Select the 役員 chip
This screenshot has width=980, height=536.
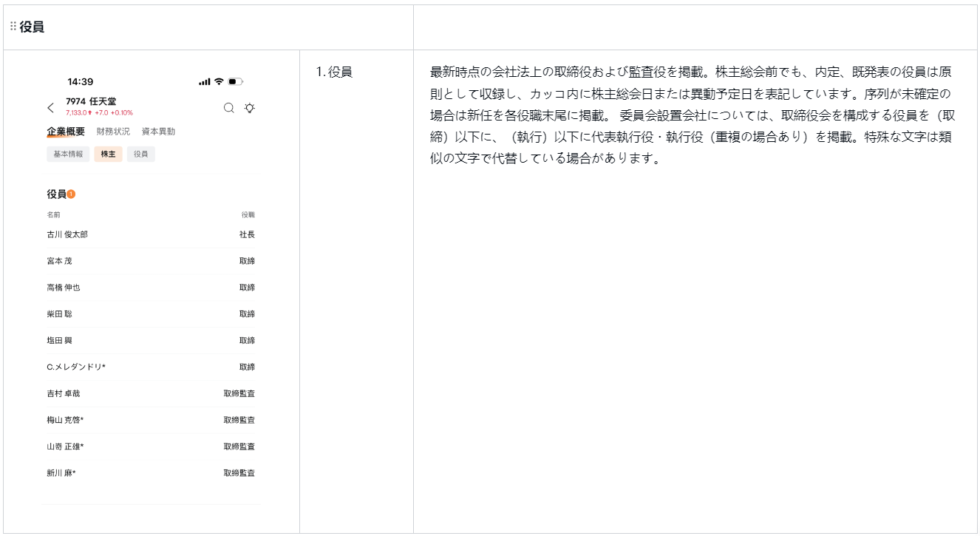pyautogui.click(x=140, y=154)
